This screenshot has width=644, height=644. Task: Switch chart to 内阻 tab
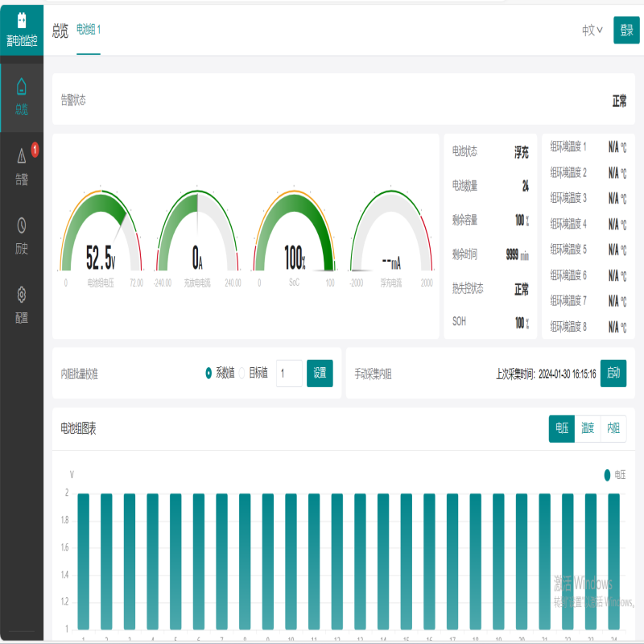(613, 429)
